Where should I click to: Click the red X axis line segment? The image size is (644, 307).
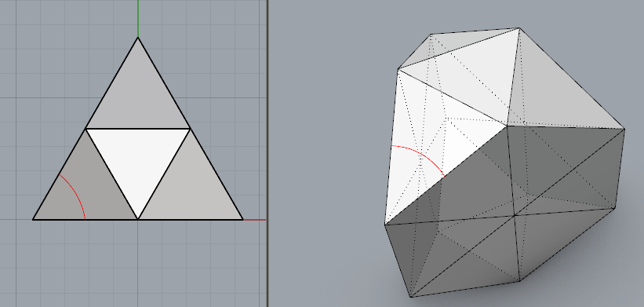point(255,220)
